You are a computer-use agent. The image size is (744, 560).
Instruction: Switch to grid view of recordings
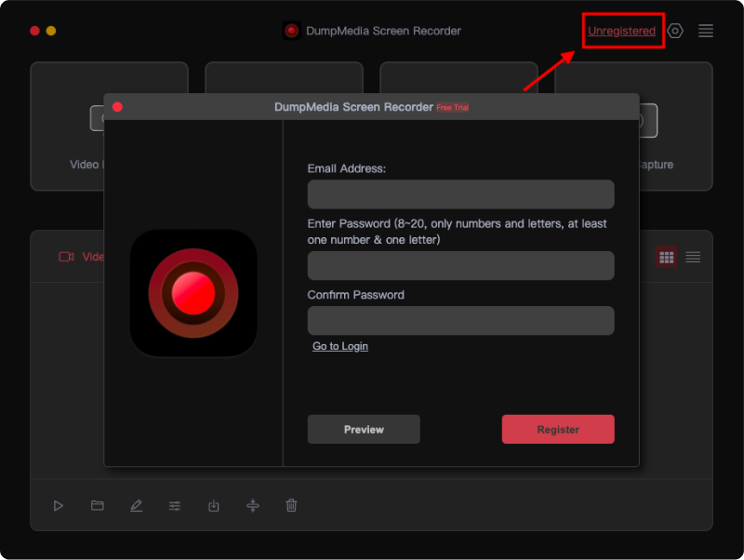point(666,258)
